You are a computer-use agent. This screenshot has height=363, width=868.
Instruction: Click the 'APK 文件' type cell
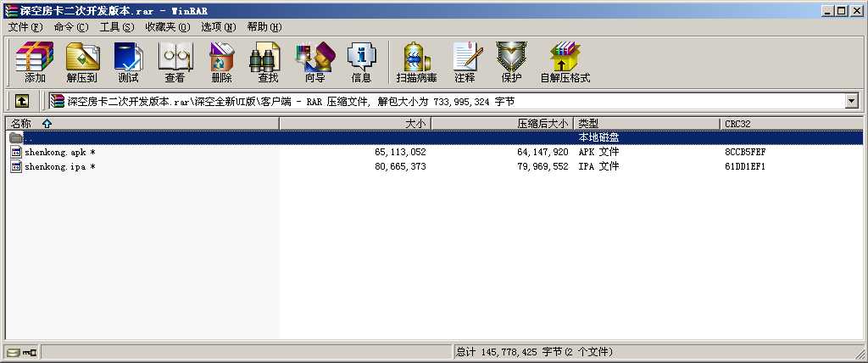pyautogui.click(x=598, y=152)
